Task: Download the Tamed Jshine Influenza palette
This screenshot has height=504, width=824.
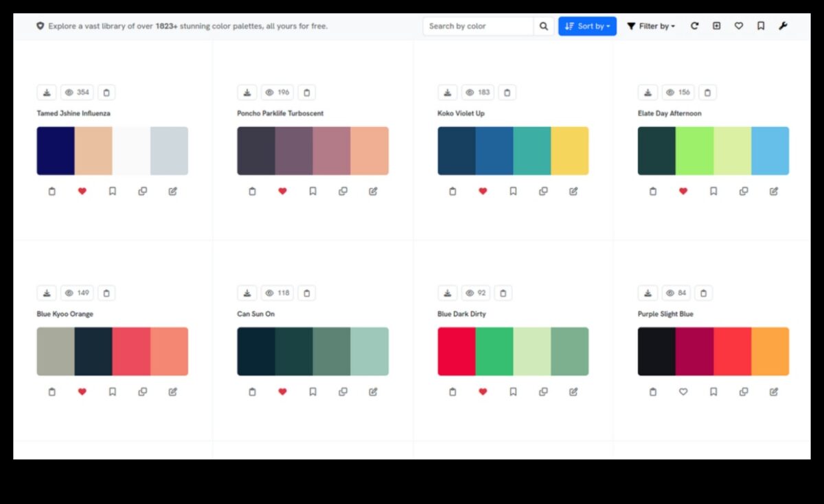Action: click(47, 93)
